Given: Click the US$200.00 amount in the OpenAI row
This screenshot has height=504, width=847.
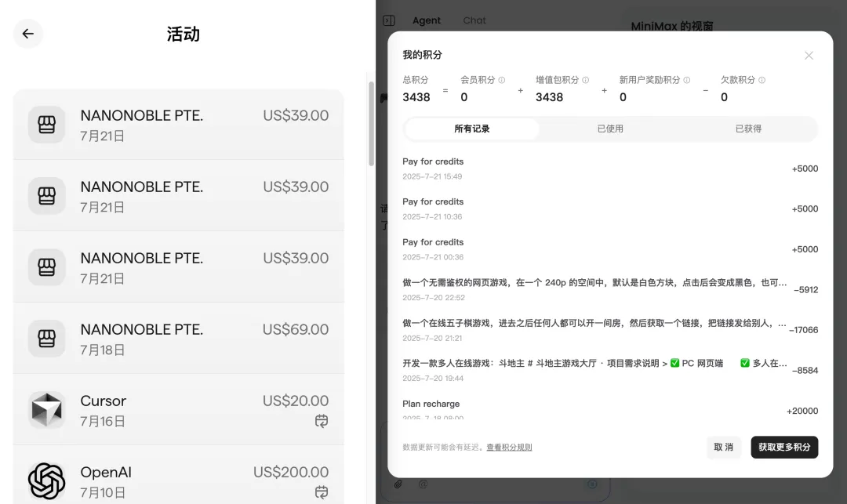Looking at the screenshot, I should click(291, 472).
